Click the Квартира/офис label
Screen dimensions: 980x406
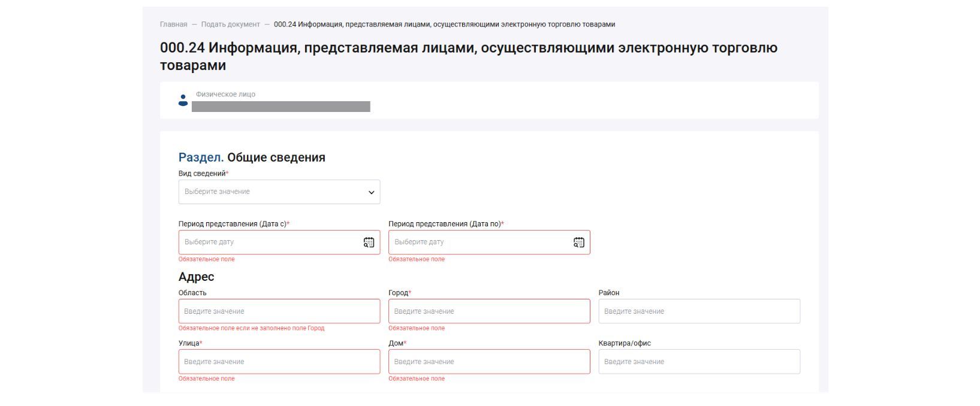[x=625, y=343]
